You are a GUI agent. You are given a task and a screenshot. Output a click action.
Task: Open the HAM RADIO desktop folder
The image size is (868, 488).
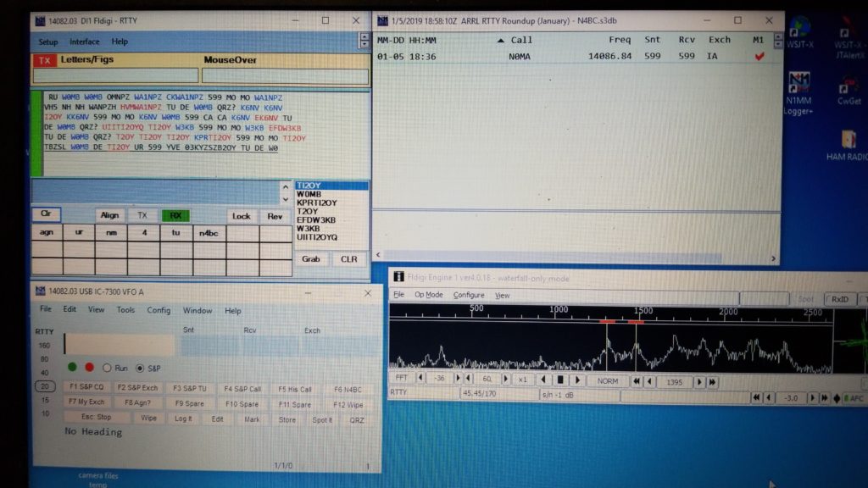coord(847,145)
